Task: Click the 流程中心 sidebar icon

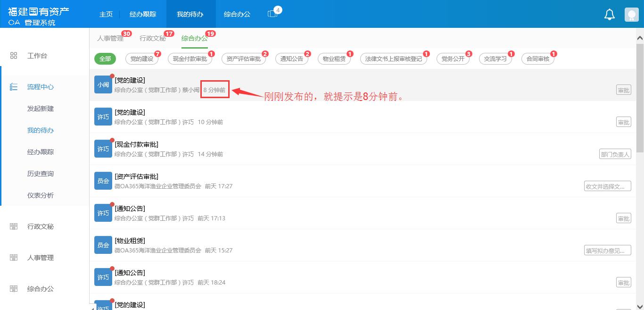Action: pos(13,86)
